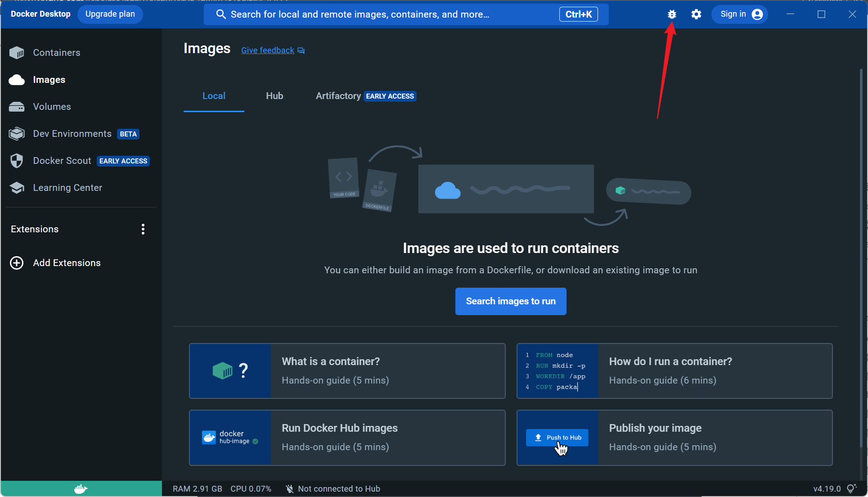Click Search images to run button
Viewport: 868px width, 497px height.
(511, 301)
